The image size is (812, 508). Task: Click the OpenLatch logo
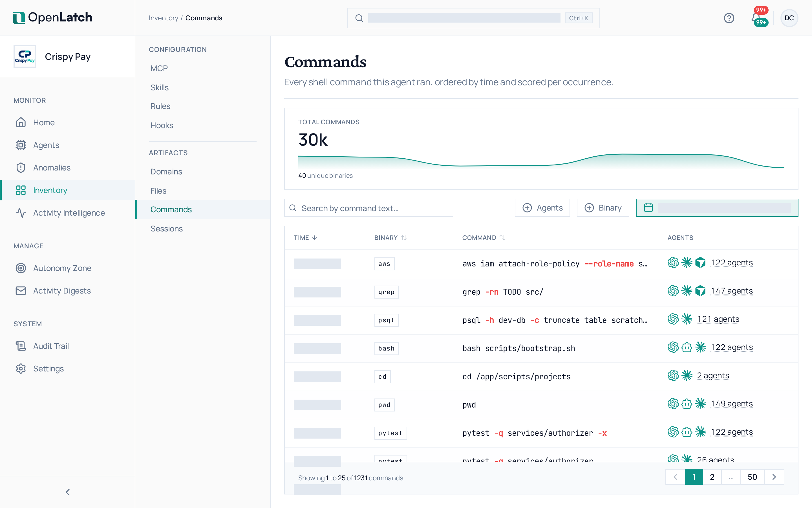(x=52, y=17)
